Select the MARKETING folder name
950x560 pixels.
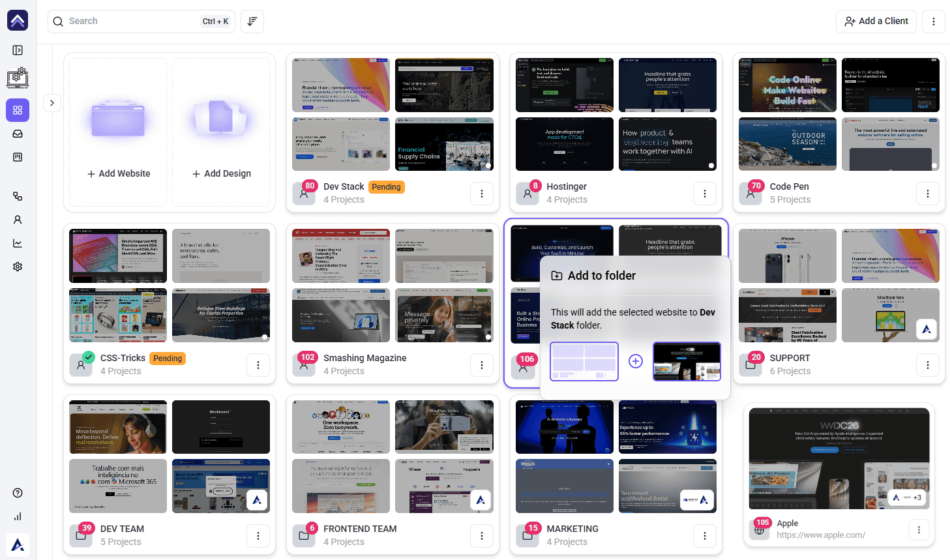tap(572, 529)
